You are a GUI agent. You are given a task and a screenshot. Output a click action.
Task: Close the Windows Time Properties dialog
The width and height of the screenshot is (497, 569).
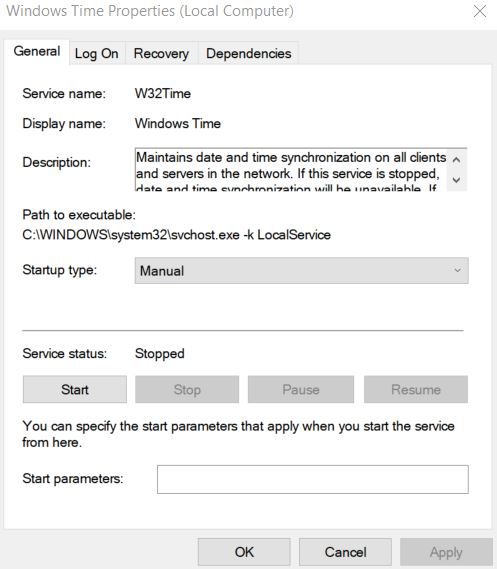click(x=480, y=11)
